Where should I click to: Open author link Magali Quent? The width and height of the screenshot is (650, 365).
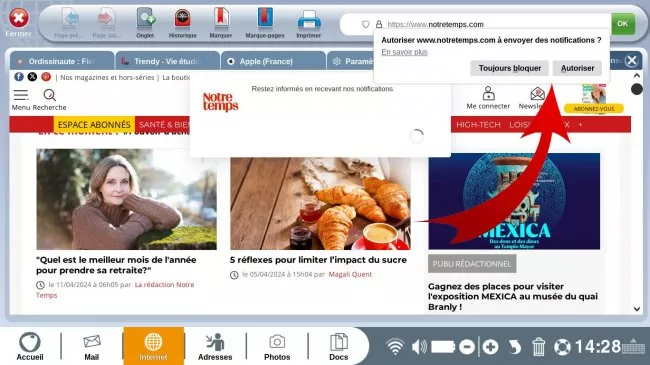click(350, 274)
